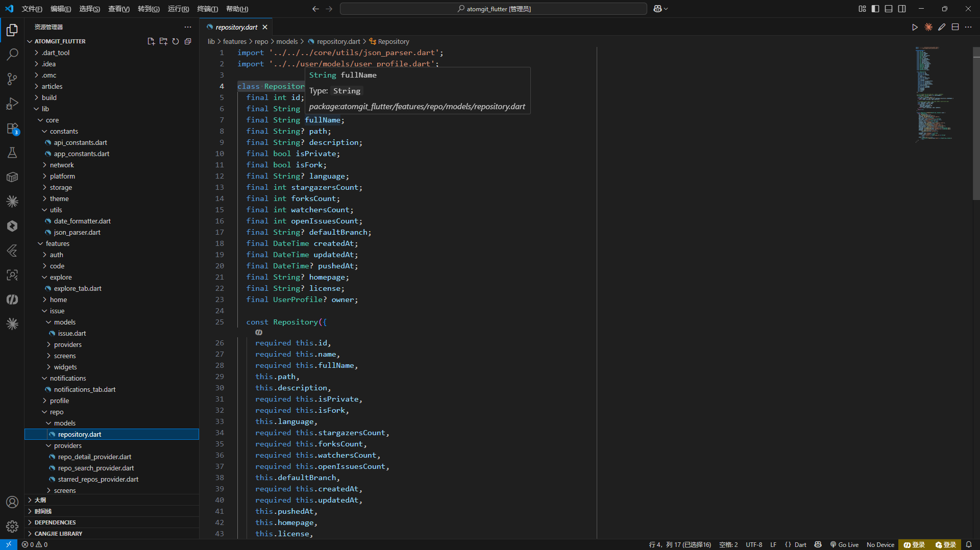Collapse all folders in explorer

188,41
